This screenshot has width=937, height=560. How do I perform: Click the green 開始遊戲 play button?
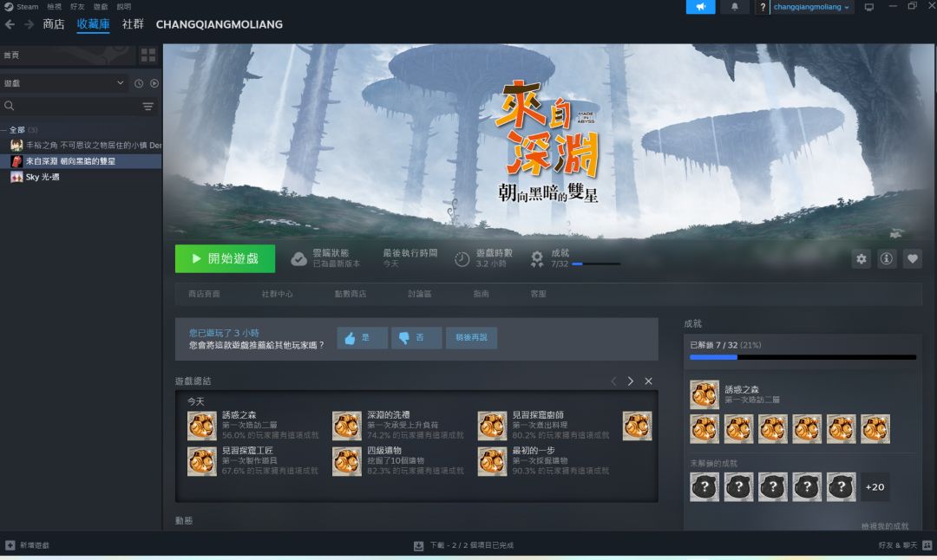pos(226,258)
